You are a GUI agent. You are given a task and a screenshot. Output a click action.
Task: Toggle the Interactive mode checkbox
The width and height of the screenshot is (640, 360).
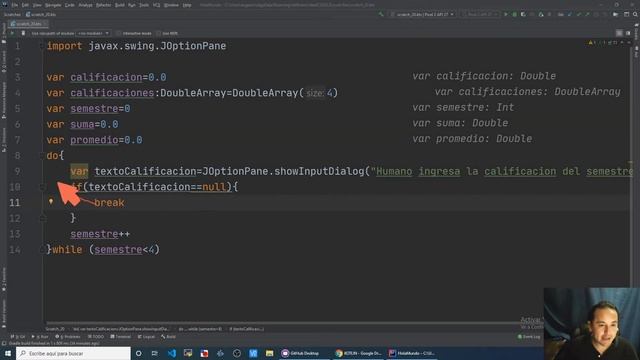click(x=119, y=33)
